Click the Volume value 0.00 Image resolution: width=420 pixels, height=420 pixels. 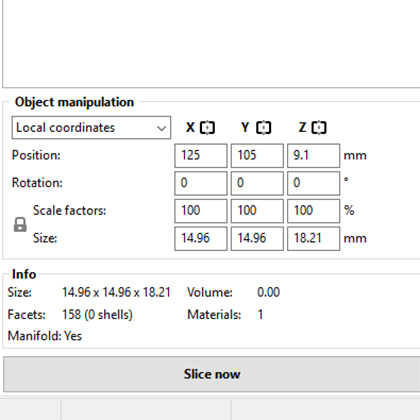click(268, 292)
